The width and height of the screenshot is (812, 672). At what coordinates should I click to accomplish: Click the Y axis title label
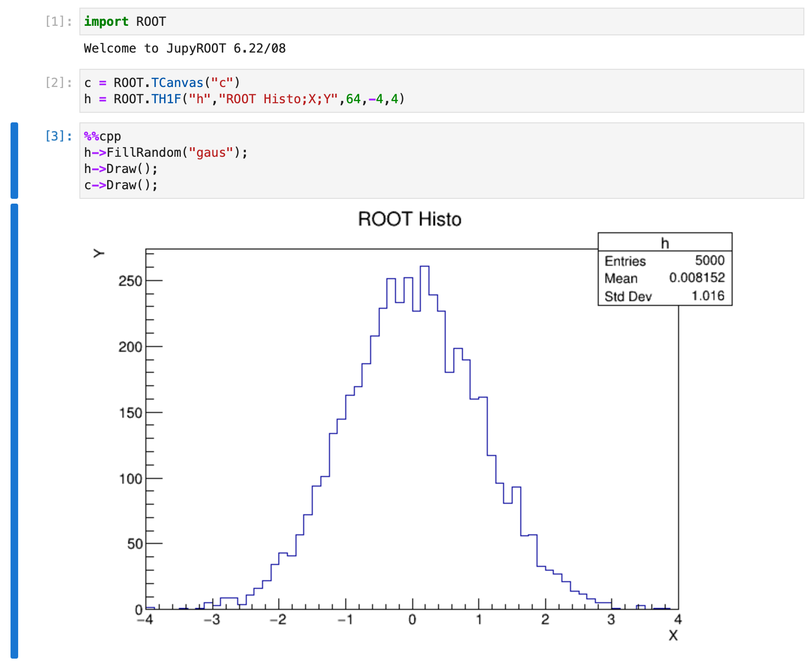99,253
